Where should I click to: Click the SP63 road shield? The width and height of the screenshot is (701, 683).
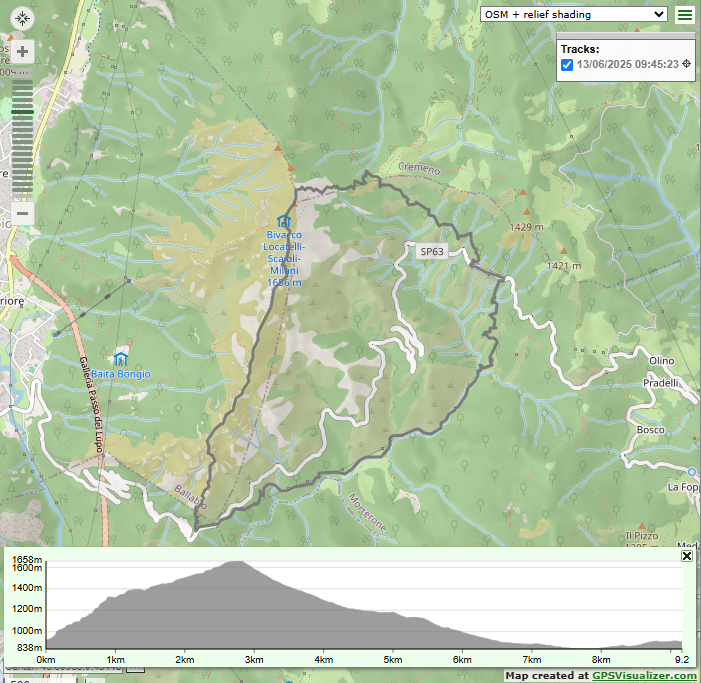click(432, 251)
